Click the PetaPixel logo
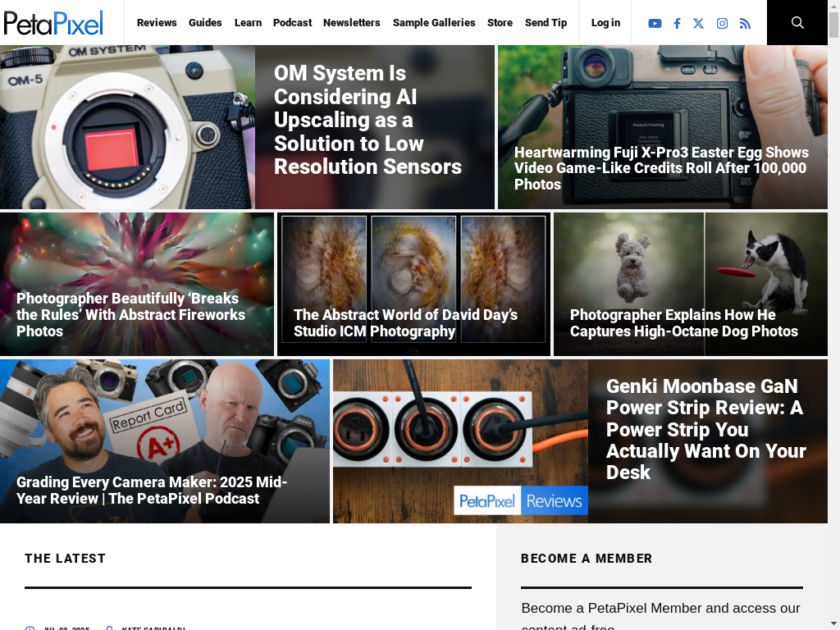The image size is (840, 630). click(53, 23)
